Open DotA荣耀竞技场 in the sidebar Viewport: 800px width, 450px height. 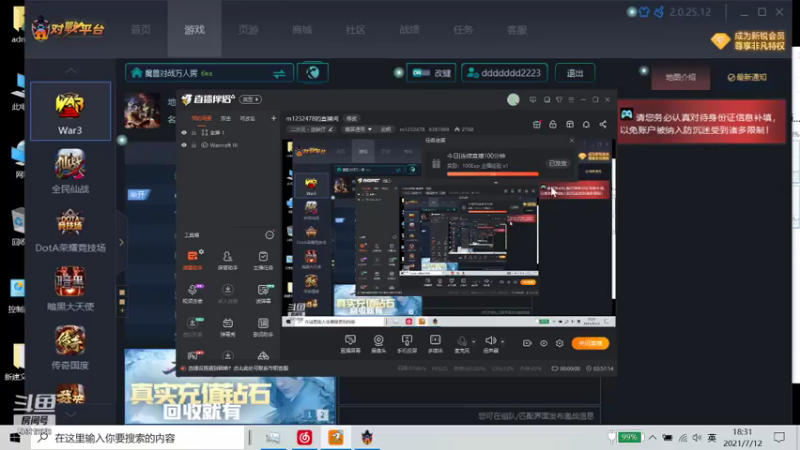[70, 231]
